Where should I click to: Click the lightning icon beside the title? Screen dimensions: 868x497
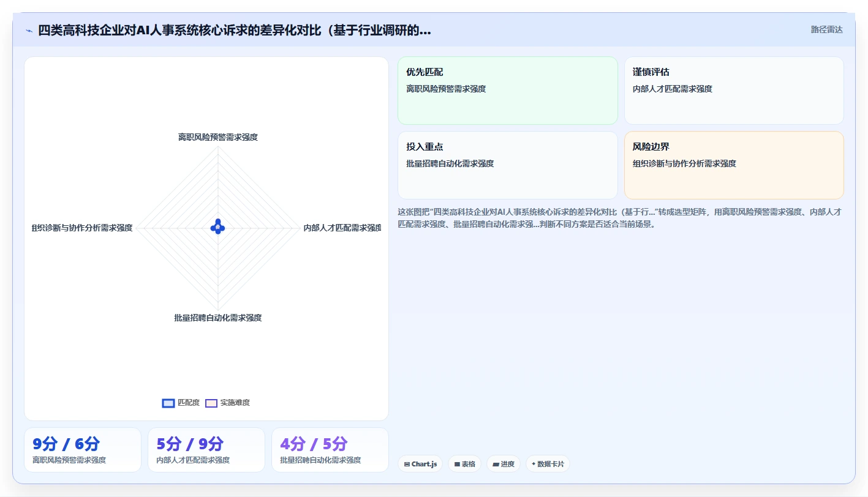pyautogui.click(x=29, y=31)
